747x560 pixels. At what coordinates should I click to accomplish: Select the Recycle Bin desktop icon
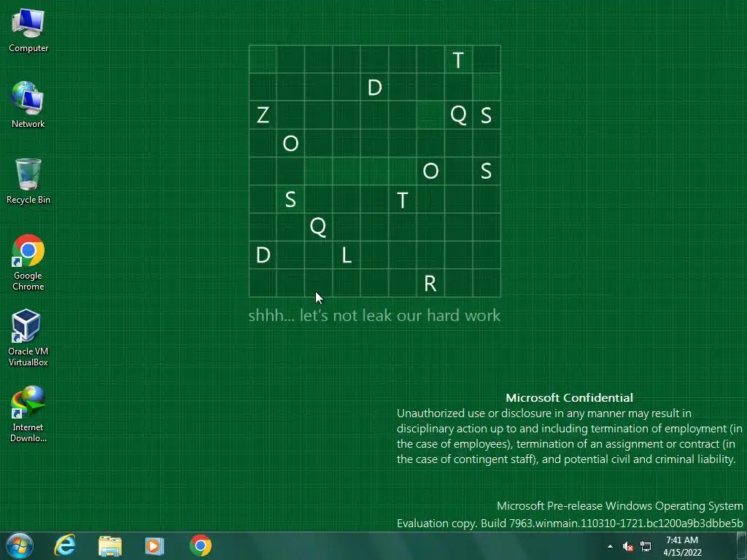(28, 181)
